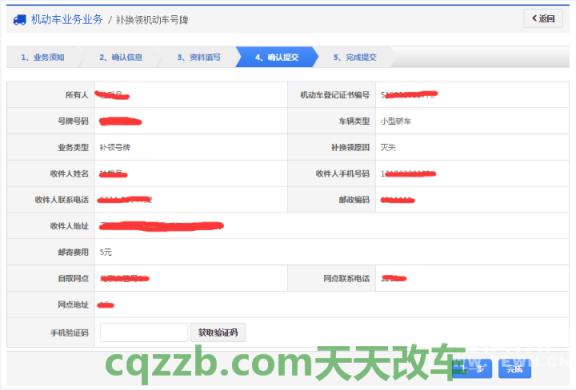Click the 自取网点 label
The width and height of the screenshot is (576, 390).
73,278
